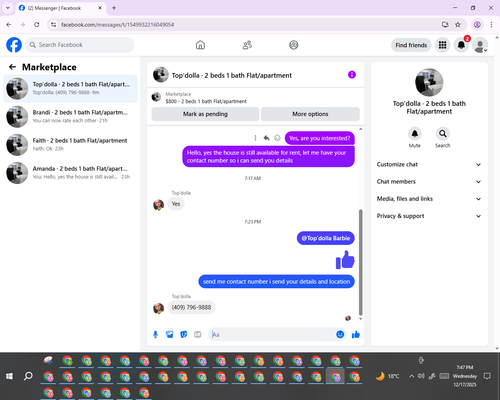
Task: Click the listing photo in details panel
Action: point(429,82)
